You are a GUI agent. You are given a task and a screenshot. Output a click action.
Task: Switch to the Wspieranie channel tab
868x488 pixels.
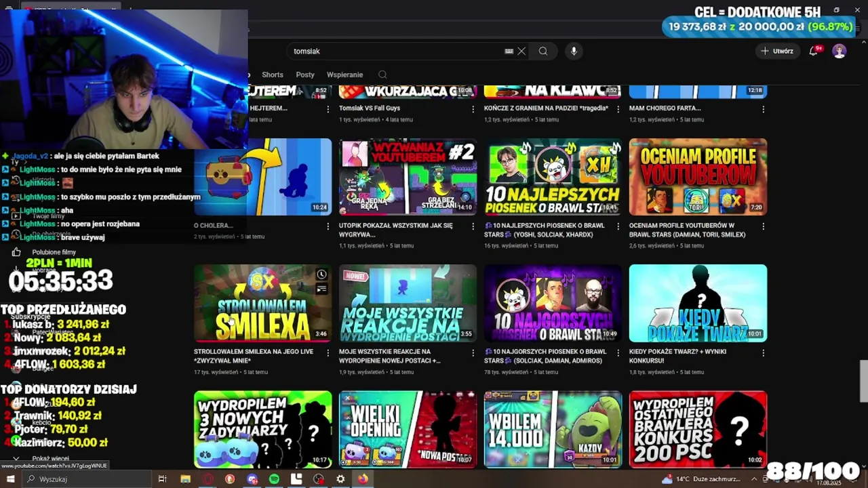(345, 75)
